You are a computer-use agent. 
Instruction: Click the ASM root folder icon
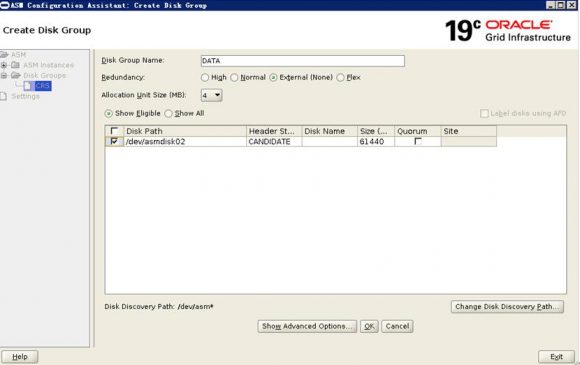[4, 55]
